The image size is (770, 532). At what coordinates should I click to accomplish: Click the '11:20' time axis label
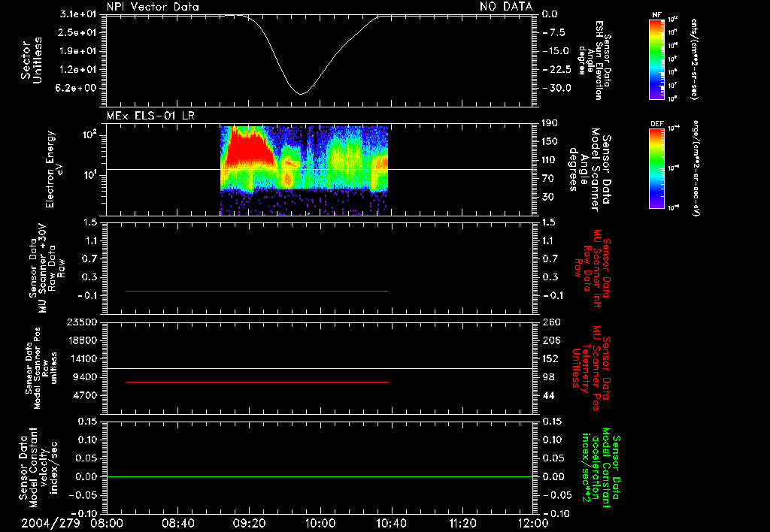coord(462,523)
